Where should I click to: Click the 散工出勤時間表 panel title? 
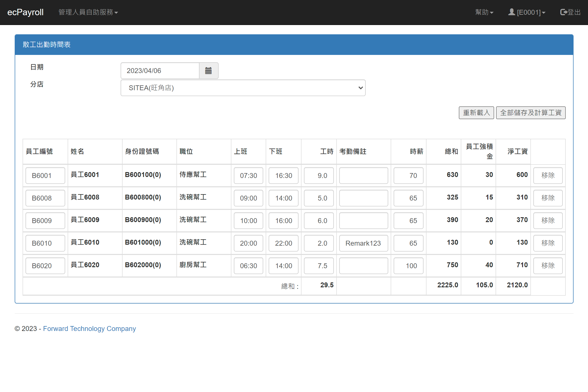(x=47, y=45)
